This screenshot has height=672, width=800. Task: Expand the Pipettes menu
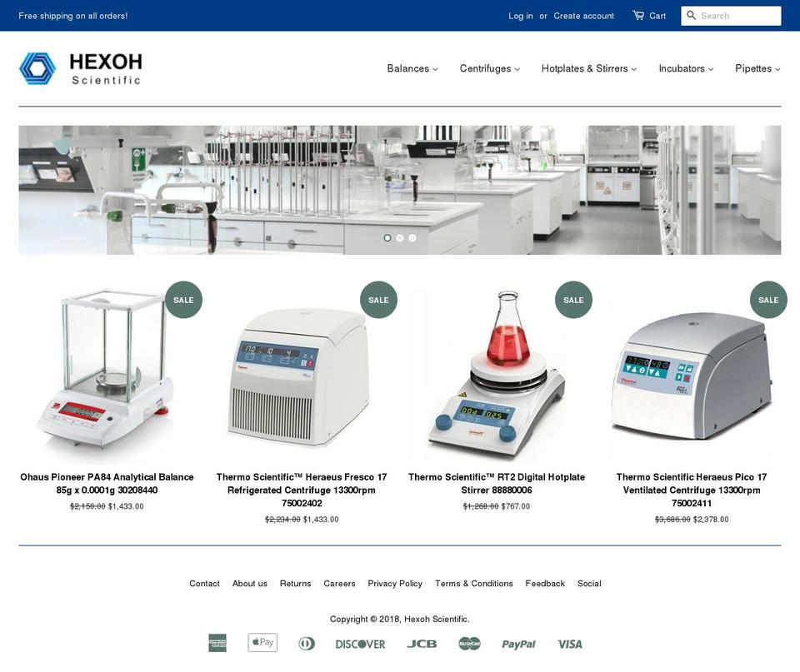[x=757, y=68]
